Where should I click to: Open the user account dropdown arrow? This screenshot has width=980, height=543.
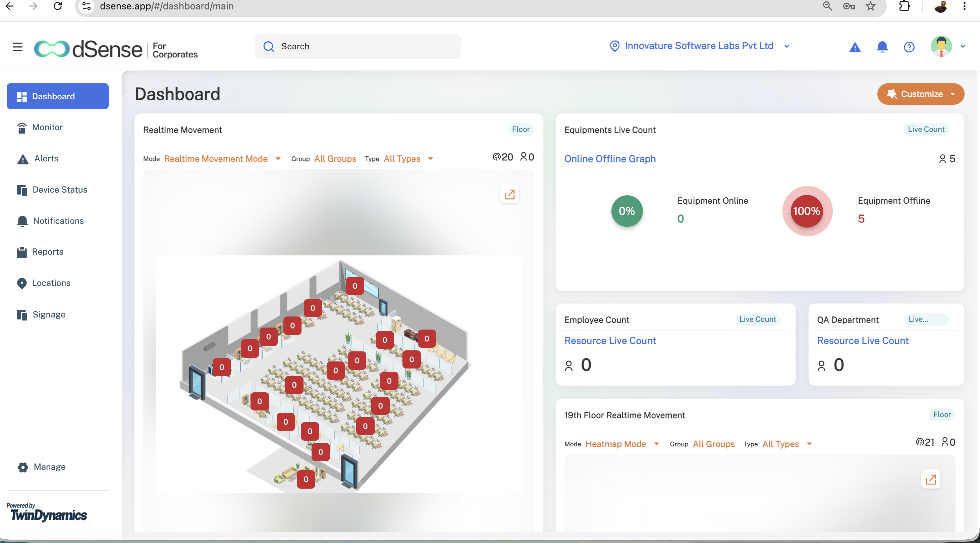(963, 46)
